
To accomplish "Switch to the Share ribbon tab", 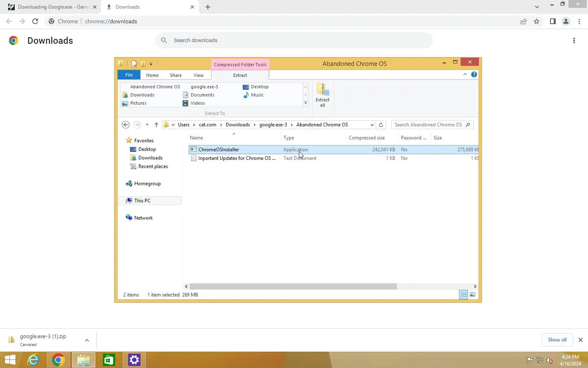I will click(176, 75).
